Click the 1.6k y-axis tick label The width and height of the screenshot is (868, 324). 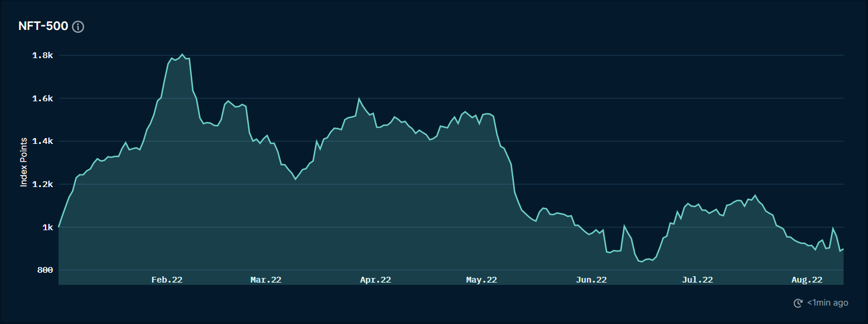click(43, 98)
